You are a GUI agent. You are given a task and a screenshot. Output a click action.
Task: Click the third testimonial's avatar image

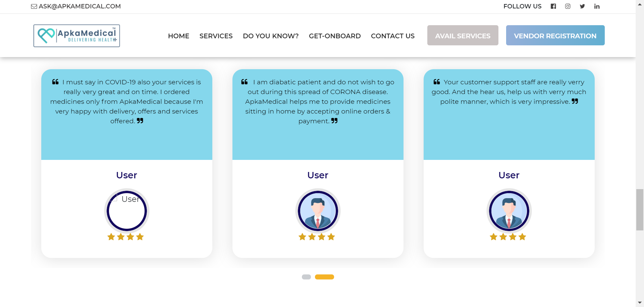point(509,211)
